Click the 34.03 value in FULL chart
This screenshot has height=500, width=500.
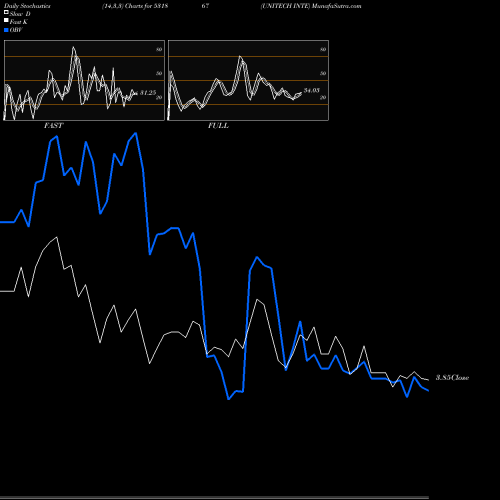[x=312, y=90]
